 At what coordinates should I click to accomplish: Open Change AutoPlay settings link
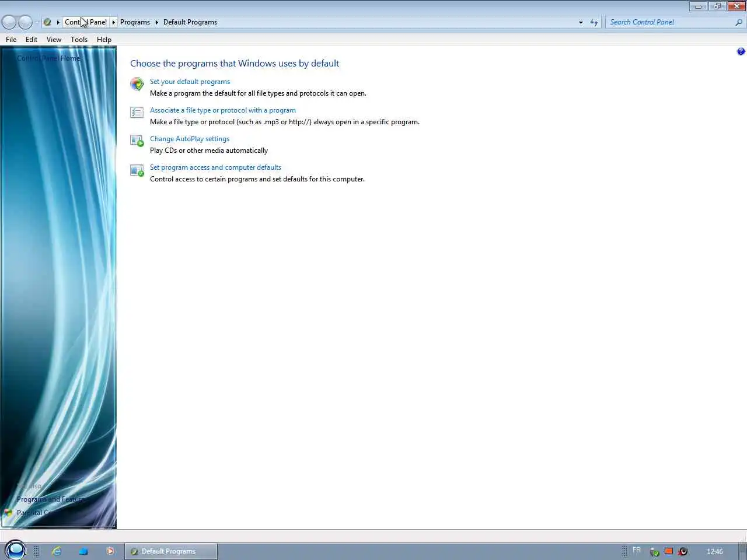click(x=190, y=139)
